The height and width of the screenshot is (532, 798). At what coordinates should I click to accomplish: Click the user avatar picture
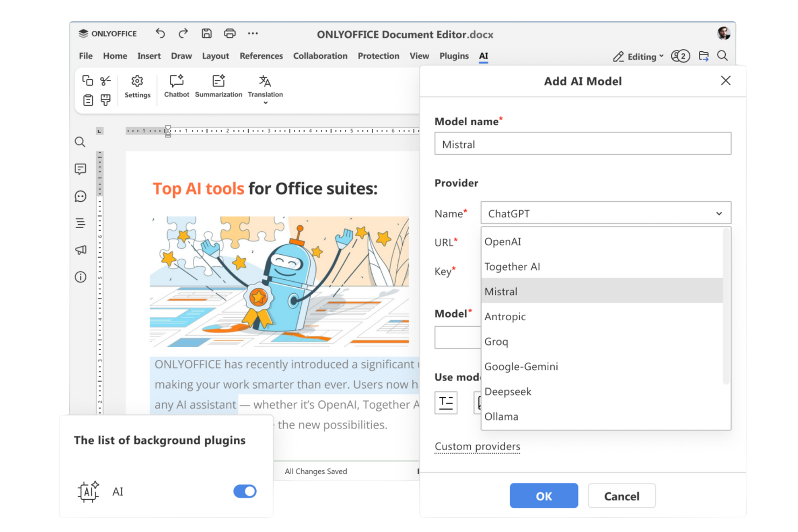[724, 33]
